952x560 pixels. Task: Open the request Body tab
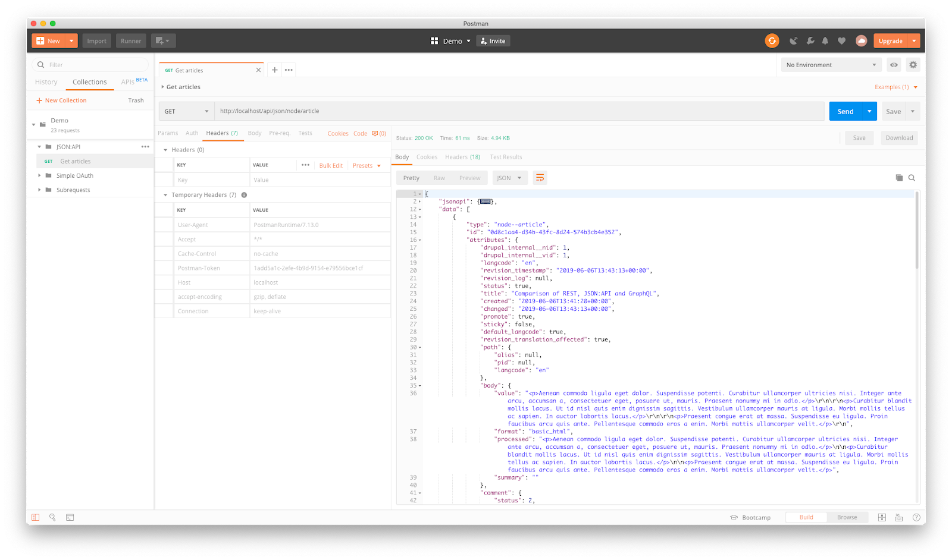pos(255,133)
